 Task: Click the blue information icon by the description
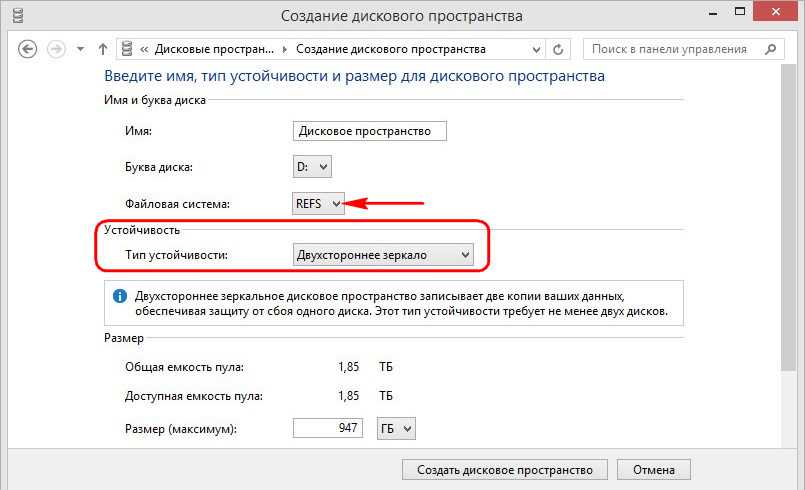pyautogui.click(x=120, y=297)
